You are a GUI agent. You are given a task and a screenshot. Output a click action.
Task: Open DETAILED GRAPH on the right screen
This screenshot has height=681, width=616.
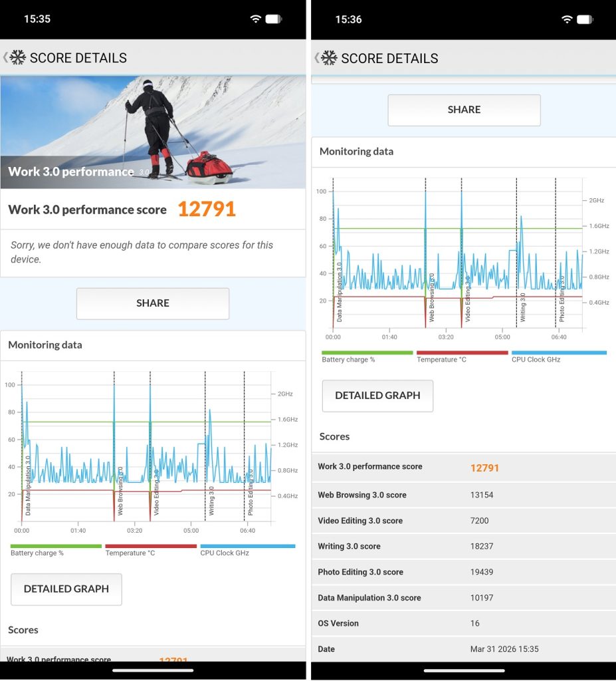click(377, 395)
